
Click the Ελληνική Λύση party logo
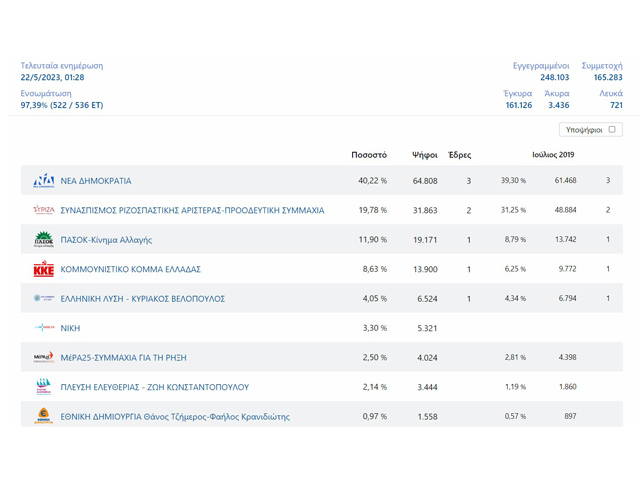click(44, 299)
